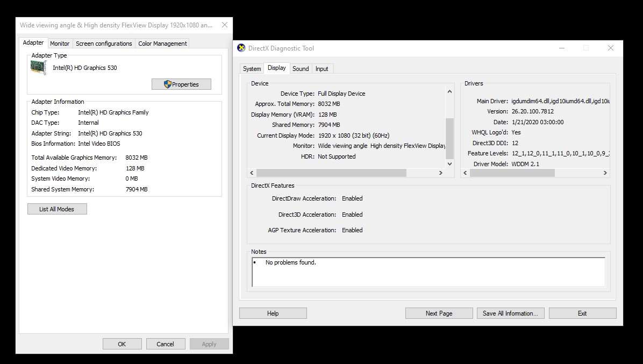
Task: Click System Video Memory value 0 MB
Action: (132, 179)
